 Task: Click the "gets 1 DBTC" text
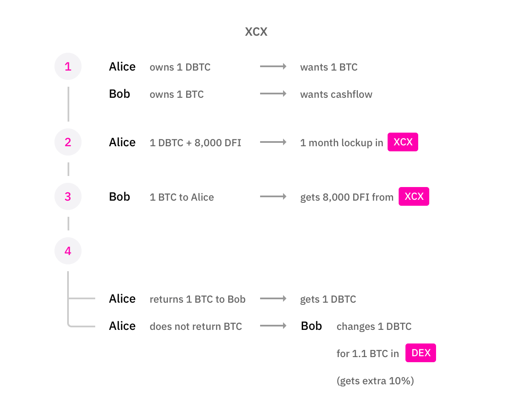coord(328,299)
